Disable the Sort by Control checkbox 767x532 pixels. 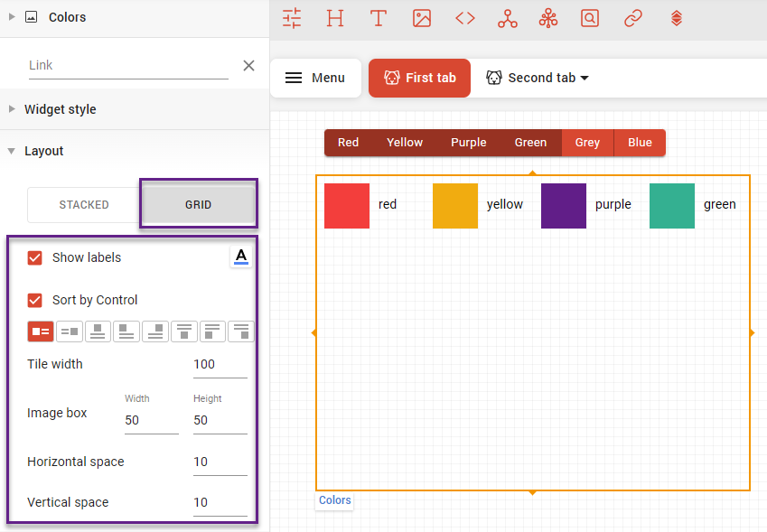[x=35, y=300]
